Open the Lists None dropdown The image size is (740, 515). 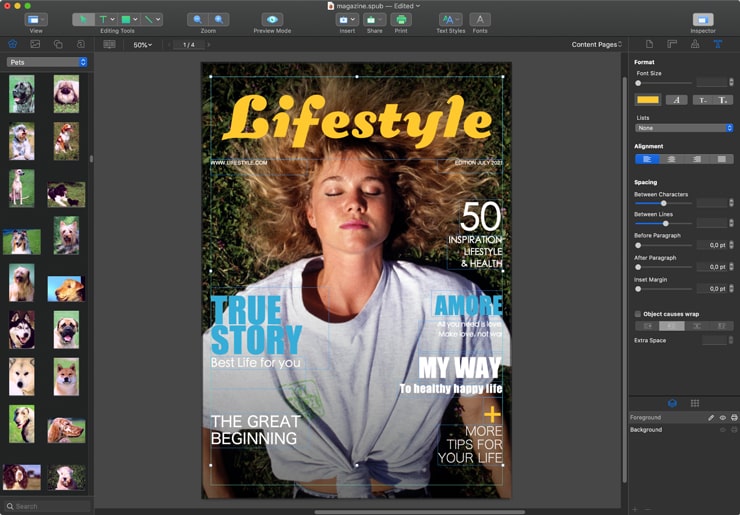point(684,128)
